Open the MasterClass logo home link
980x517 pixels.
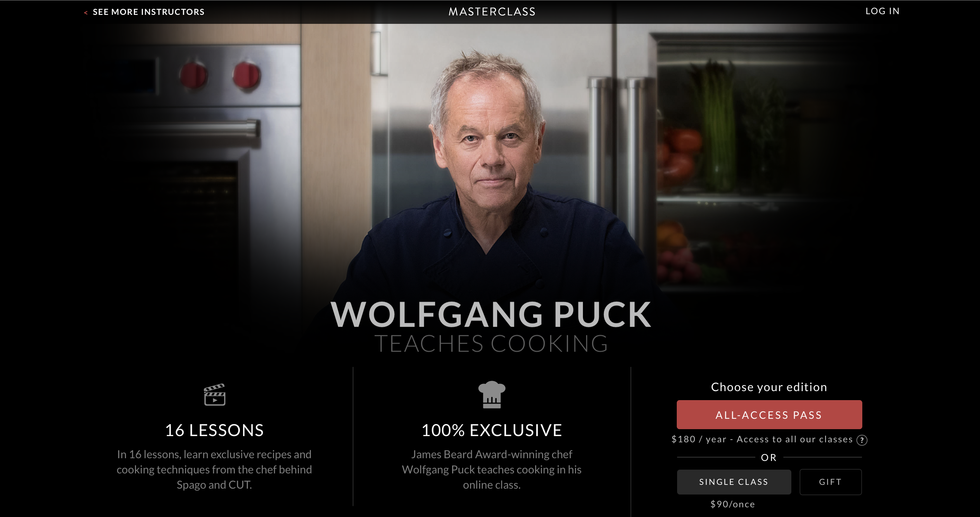pyautogui.click(x=492, y=12)
